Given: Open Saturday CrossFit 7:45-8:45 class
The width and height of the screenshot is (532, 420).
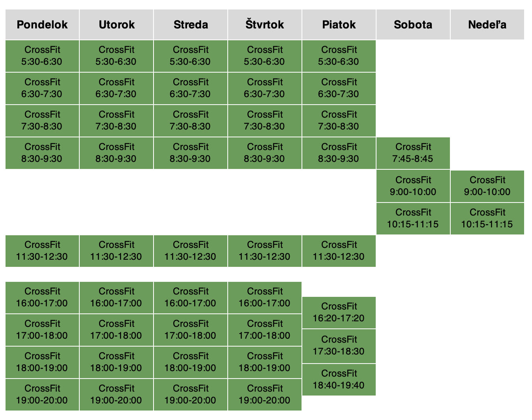Looking at the screenshot, I should point(413,153).
